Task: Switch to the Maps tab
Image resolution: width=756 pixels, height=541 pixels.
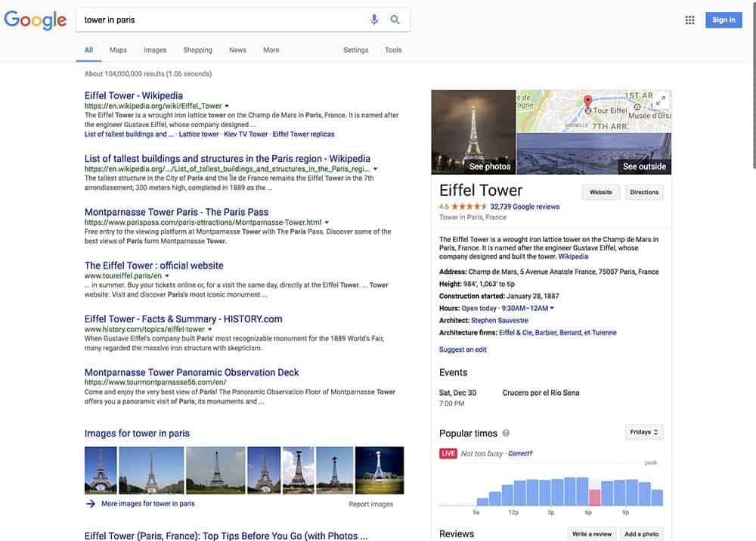Action: pyautogui.click(x=118, y=50)
